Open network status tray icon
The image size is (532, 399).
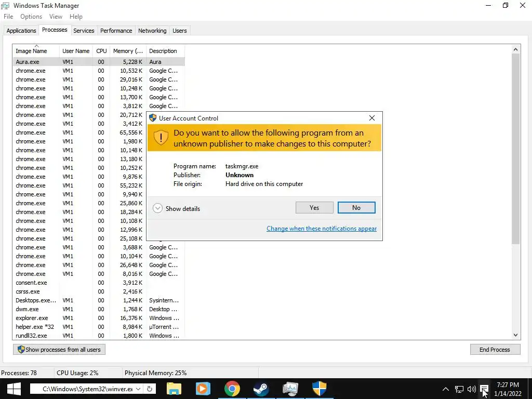tap(459, 389)
